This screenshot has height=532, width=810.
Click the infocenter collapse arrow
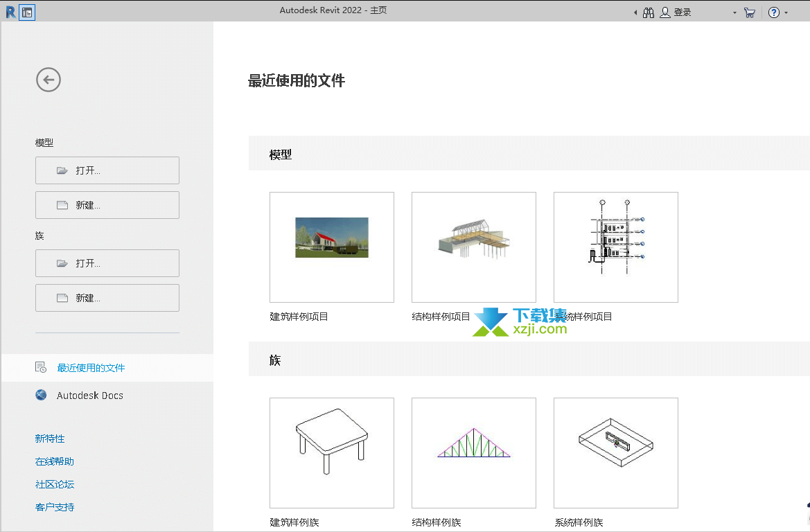click(x=635, y=13)
